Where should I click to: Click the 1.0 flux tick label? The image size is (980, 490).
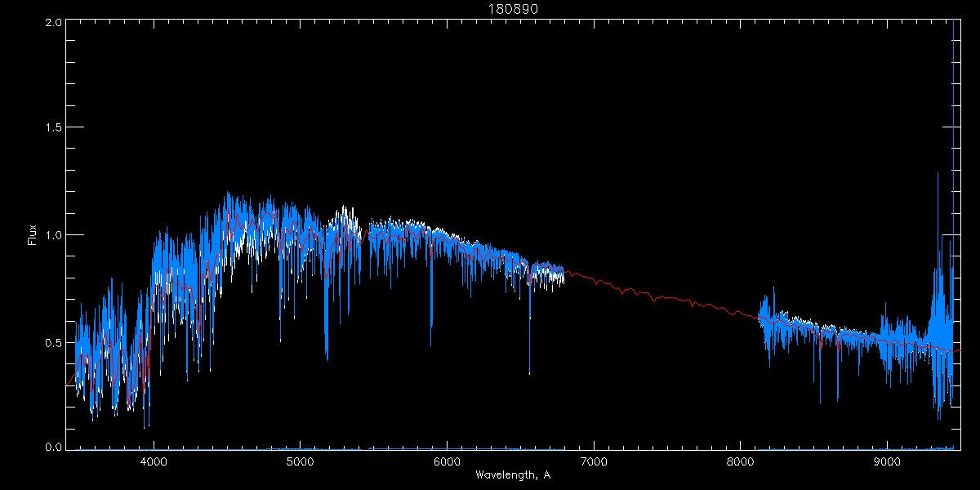click(53, 235)
